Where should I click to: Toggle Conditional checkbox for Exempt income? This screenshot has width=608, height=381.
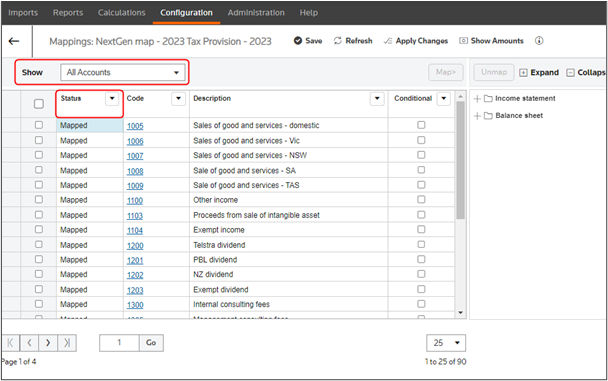[x=421, y=229]
